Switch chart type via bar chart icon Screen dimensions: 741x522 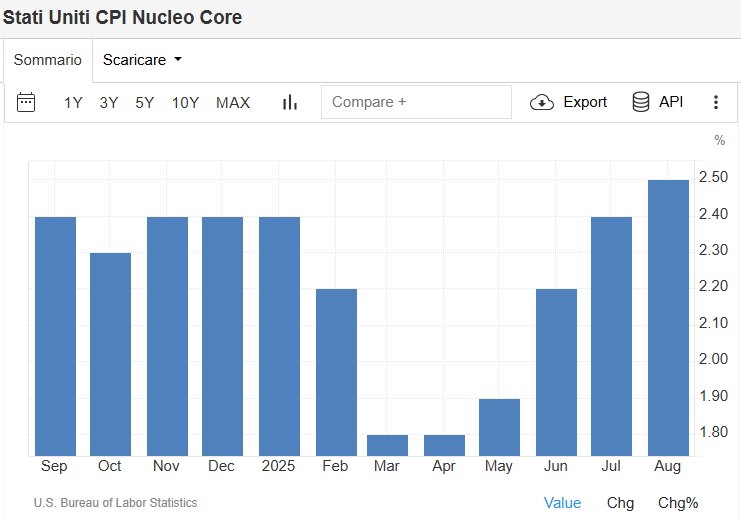click(290, 102)
